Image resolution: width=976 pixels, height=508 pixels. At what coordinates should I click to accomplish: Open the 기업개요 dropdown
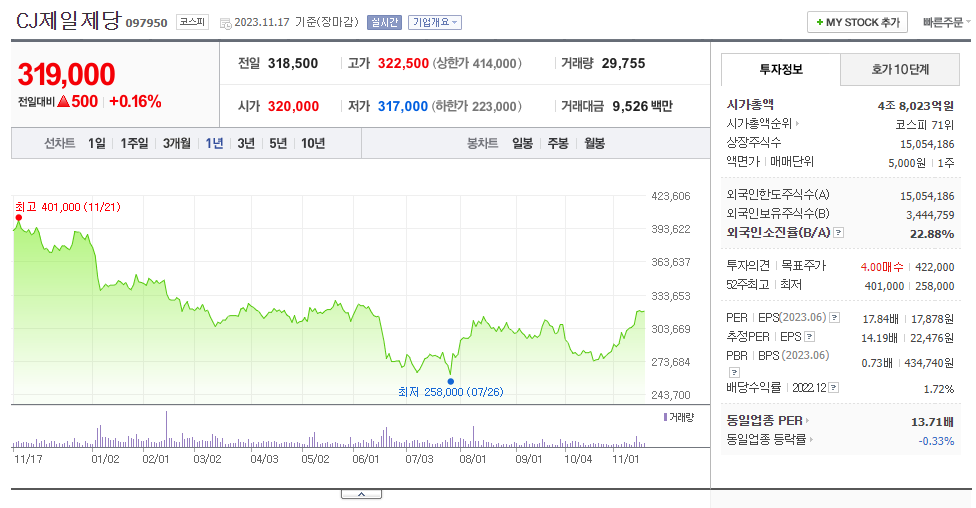(434, 22)
